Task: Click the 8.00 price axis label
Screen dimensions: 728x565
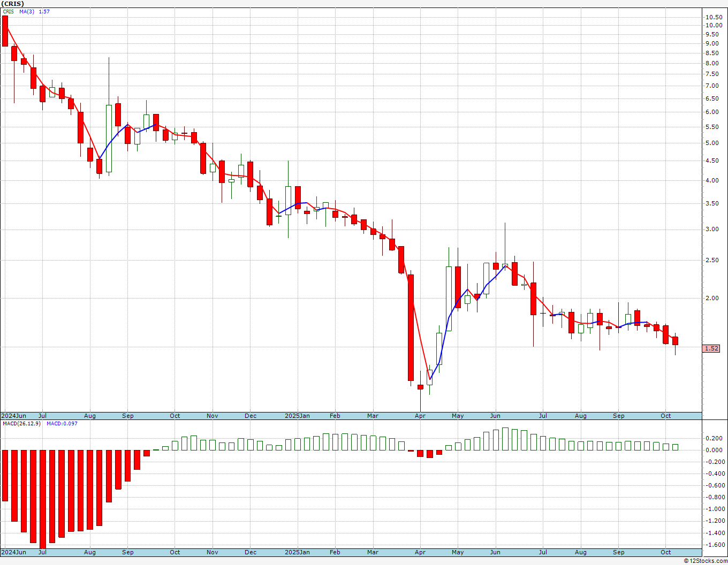Action: (712, 63)
